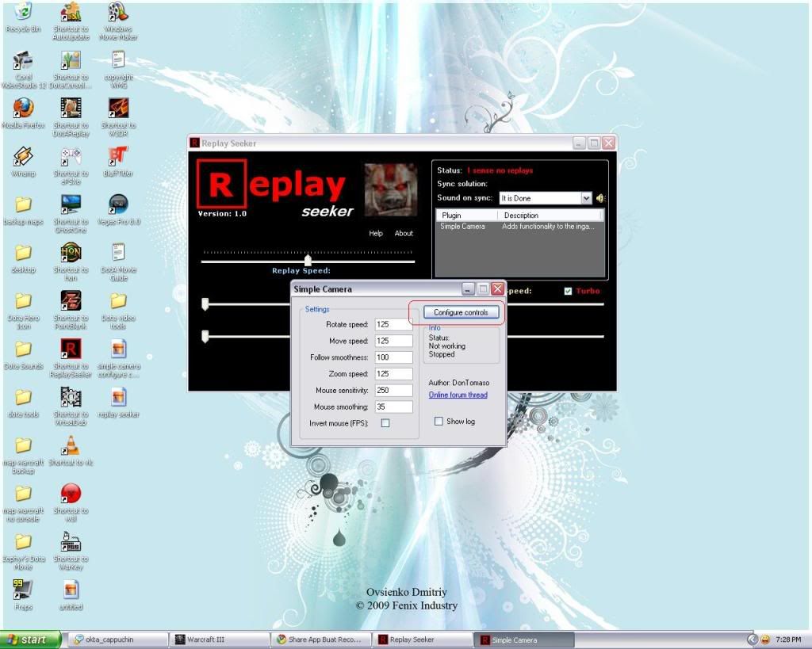Screen dimensions: 812x649
Task: Sort by the Plugin column header
Action: coord(466,216)
